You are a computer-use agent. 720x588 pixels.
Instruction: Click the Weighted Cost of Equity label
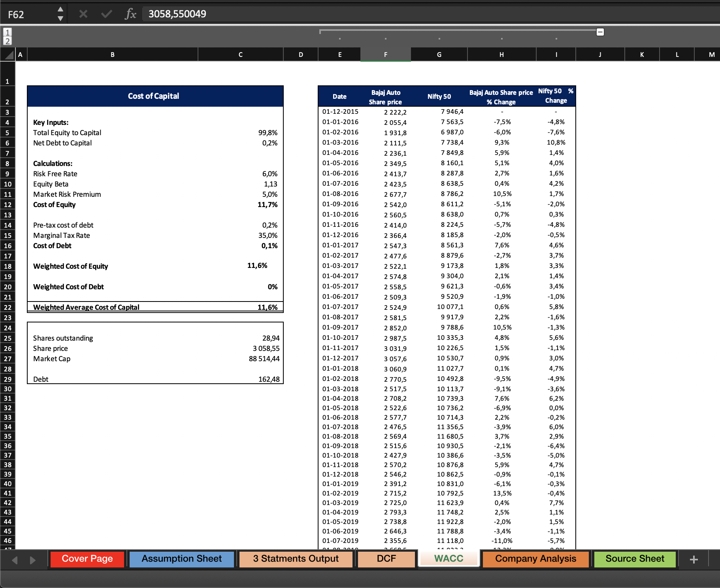click(71, 266)
